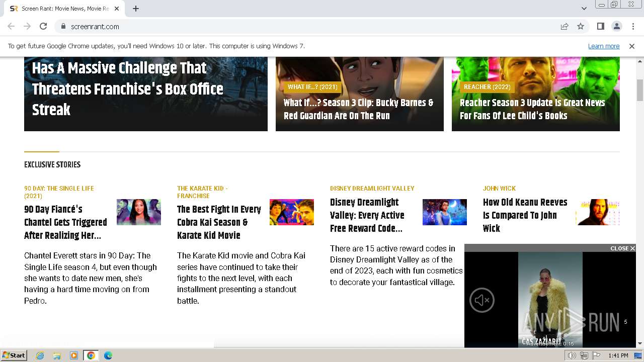Close the Screen Rant tab
This screenshot has height=362, width=644.
(x=117, y=9)
